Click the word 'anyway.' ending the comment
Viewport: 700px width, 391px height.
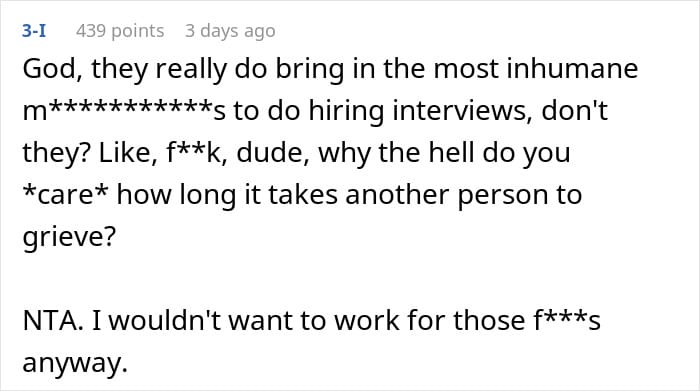[75, 363]
